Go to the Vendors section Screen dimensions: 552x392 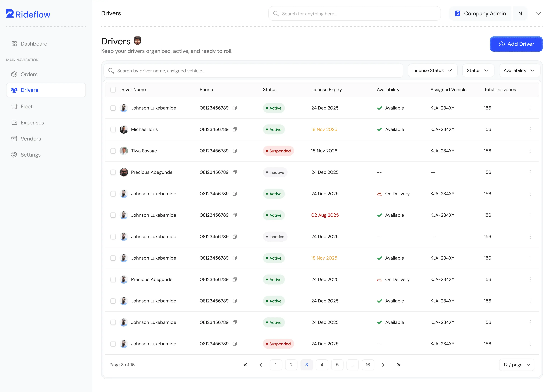coord(31,139)
